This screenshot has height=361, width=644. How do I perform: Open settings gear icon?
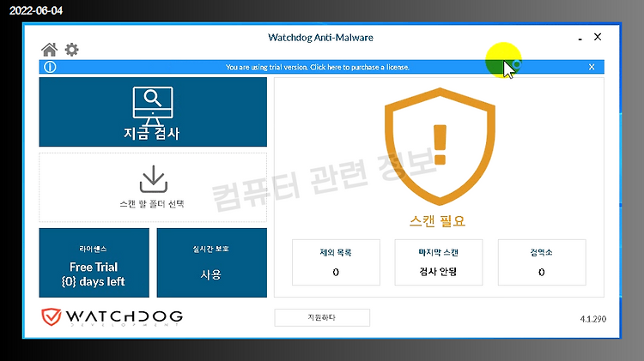71,50
